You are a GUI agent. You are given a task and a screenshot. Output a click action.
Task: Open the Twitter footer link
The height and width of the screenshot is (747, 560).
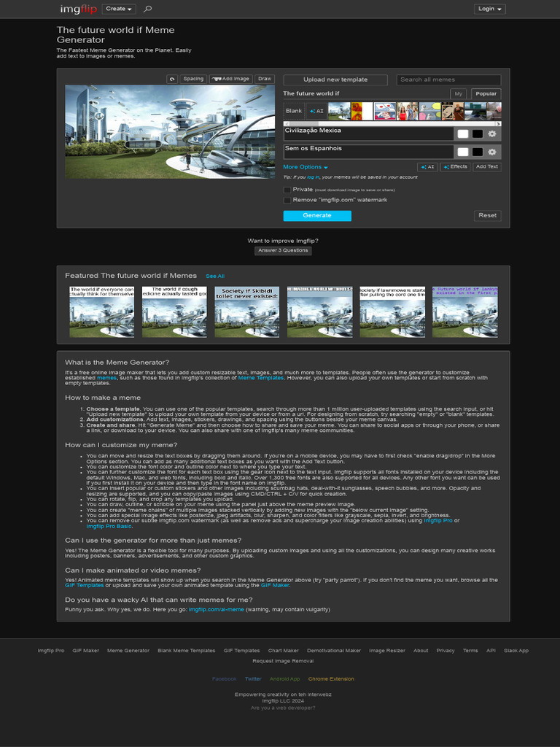tap(253, 679)
